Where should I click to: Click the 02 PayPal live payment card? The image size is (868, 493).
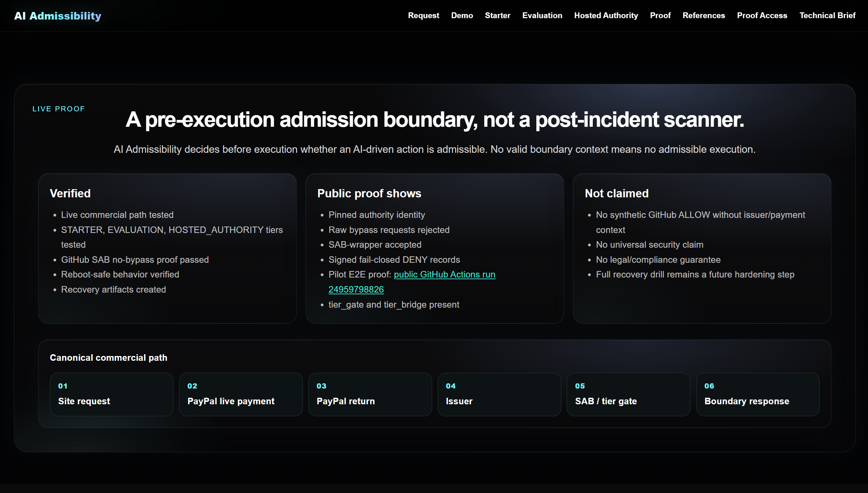[241, 394]
